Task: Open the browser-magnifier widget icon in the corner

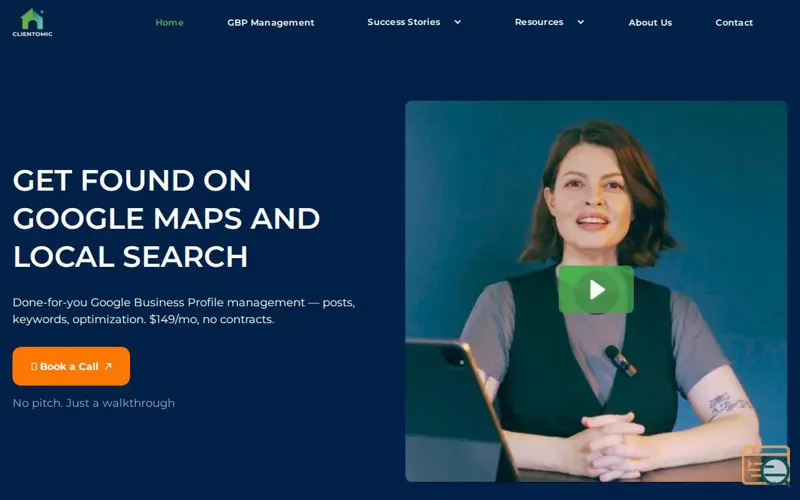Action: pyautogui.click(x=765, y=465)
